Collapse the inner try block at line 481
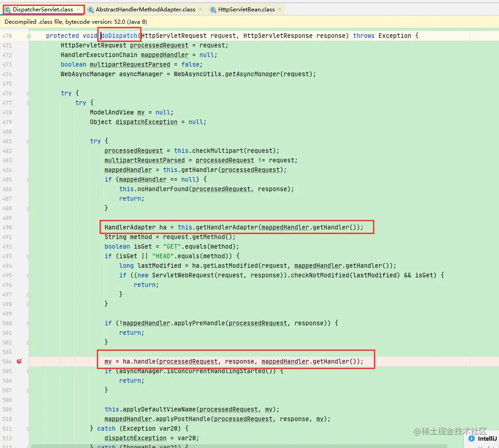This screenshot has height=448, width=499. [29, 141]
